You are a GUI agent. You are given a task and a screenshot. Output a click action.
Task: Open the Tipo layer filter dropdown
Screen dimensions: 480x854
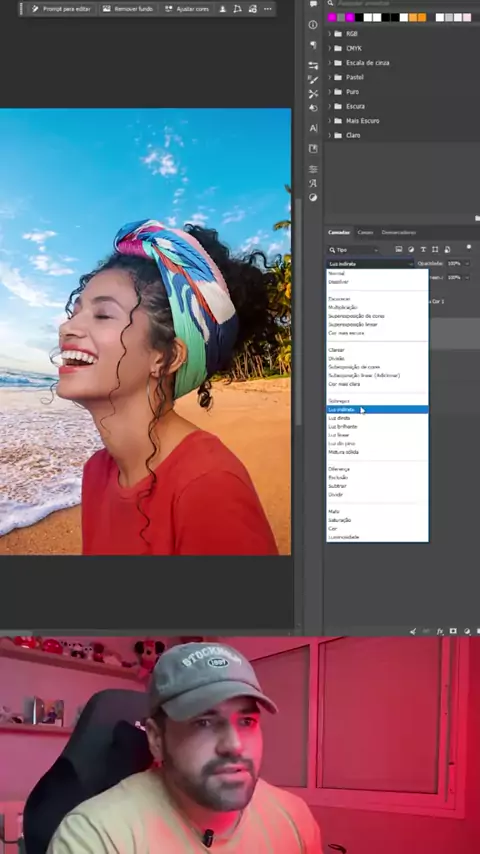pyautogui.click(x=354, y=250)
